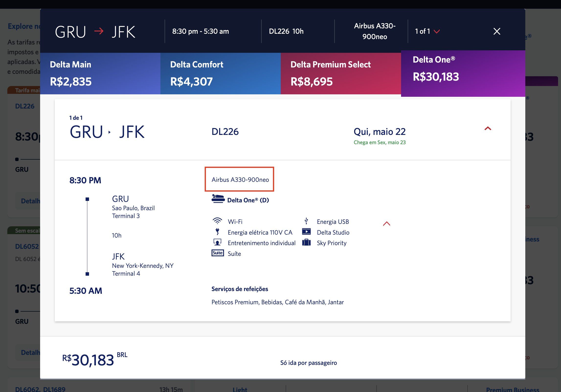The image size is (561, 392).
Task: Close the flight details modal
Action: point(497,31)
